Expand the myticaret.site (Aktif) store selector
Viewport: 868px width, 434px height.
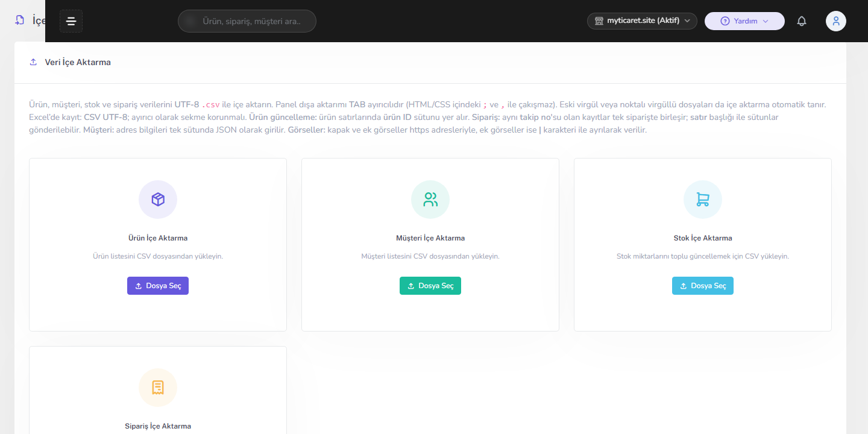coord(642,21)
